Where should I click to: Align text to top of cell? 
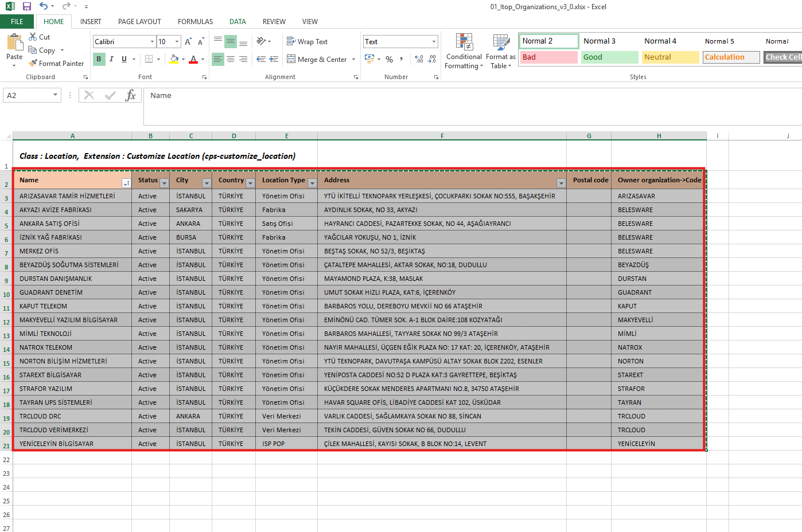point(218,41)
